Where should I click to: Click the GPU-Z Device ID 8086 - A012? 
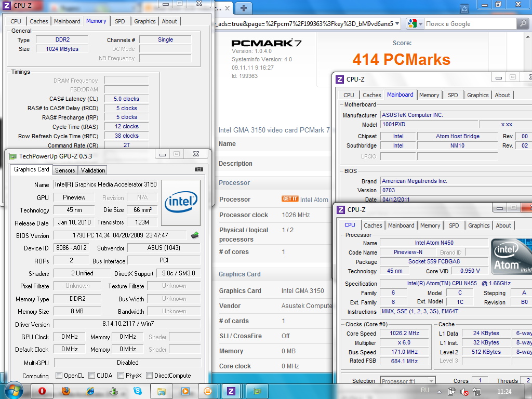pyautogui.click(x=71, y=248)
